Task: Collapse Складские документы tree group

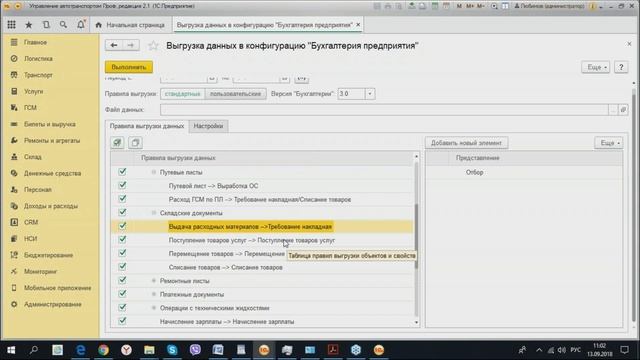Action: coord(154,213)
